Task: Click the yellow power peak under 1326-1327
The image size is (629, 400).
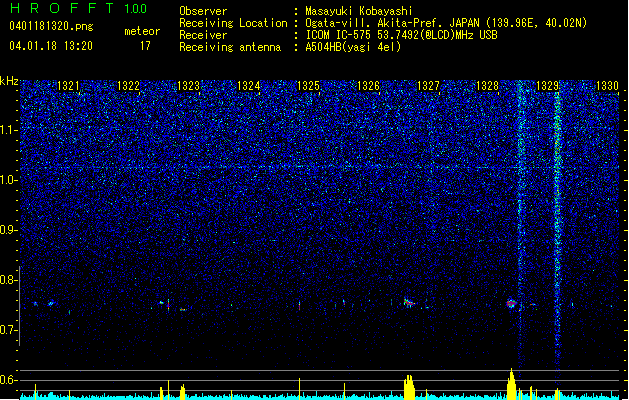Action: 409,387
